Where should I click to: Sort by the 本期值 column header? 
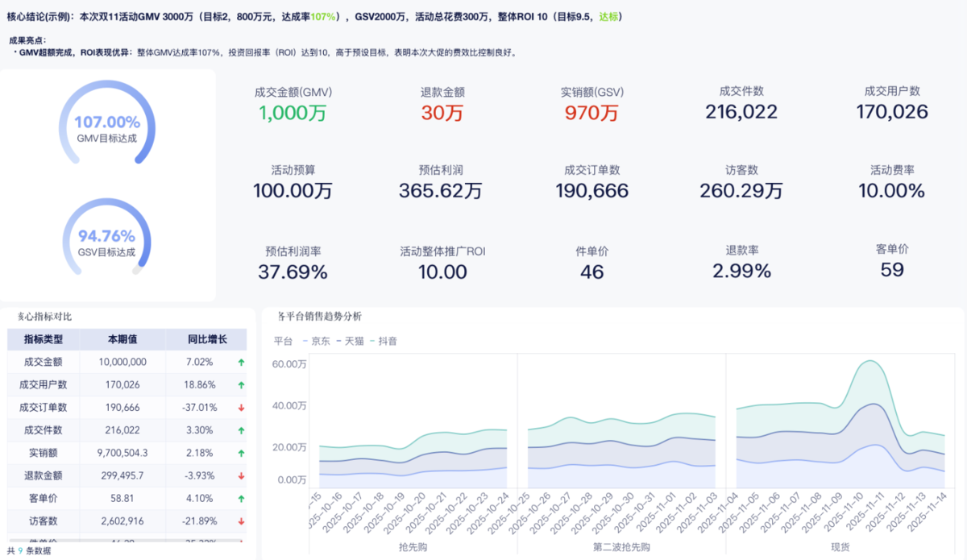(123, 339)
